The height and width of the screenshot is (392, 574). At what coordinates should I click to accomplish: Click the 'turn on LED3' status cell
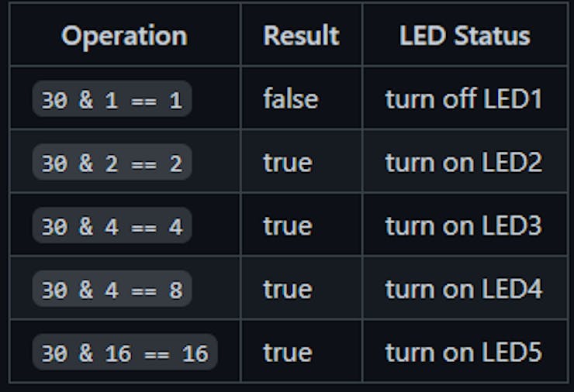click(464, 226)
